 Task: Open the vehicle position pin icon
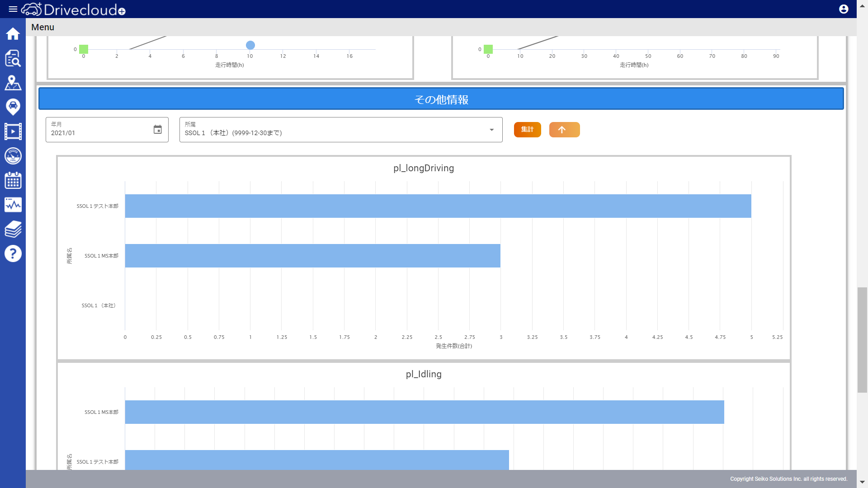tap(13, 107)
